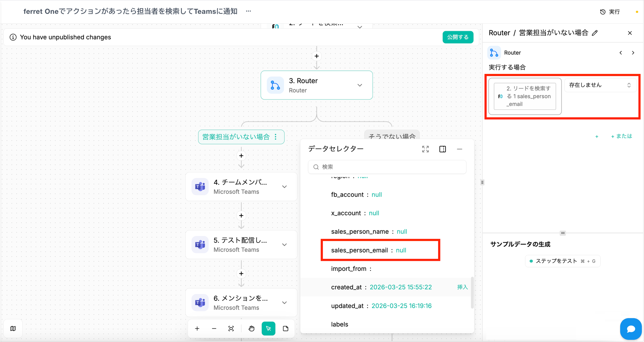Click the 公開する publish button
The image size is (644, 342).
458,37
